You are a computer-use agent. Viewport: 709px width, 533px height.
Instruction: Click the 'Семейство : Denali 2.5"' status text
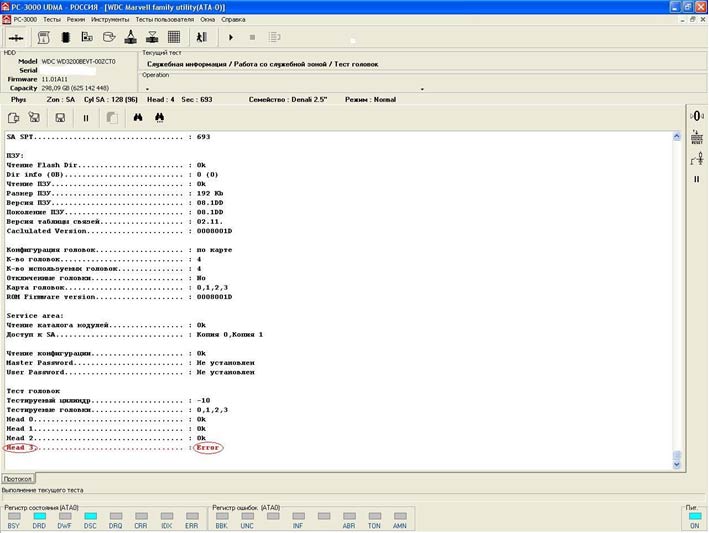(x=288, y=99)
